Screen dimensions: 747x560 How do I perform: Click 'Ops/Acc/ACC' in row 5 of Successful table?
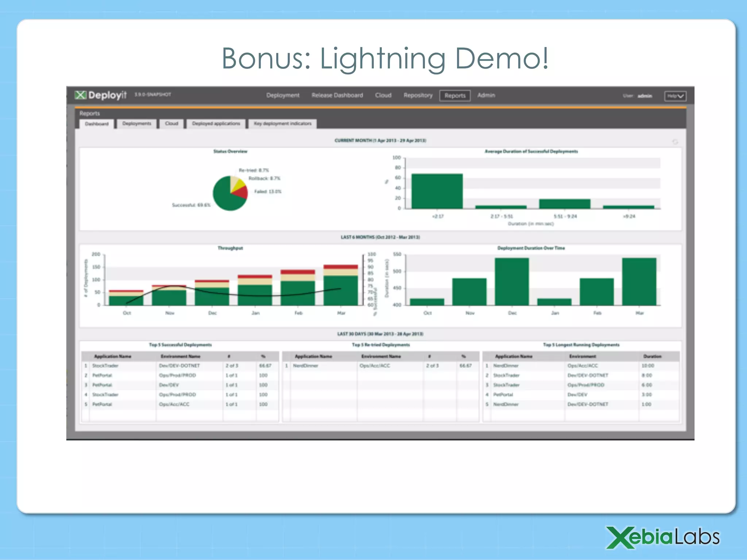[174, 404]
